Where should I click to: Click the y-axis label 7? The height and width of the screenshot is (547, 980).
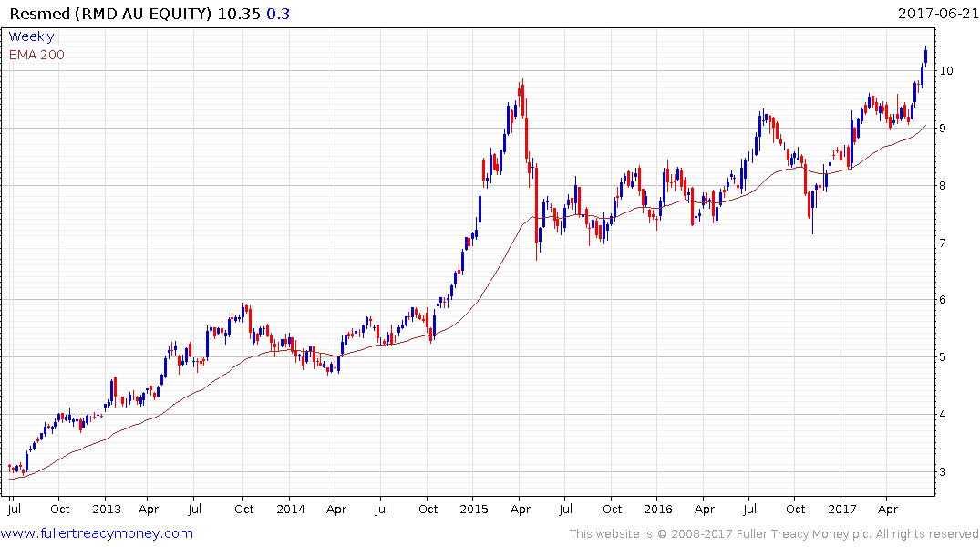[943, 243]
